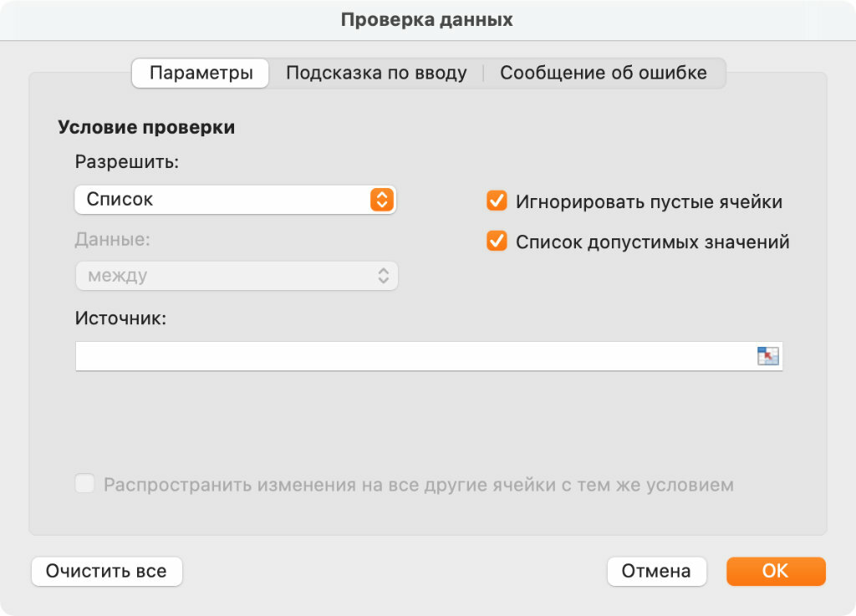Click the Отмена button
The image size is (856, 616).
656,571
